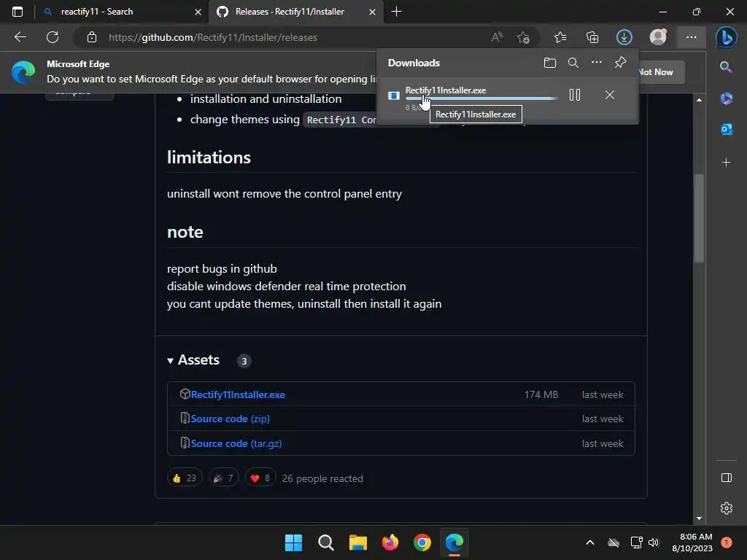Open Outlook sidebar icon

(726, 129)
